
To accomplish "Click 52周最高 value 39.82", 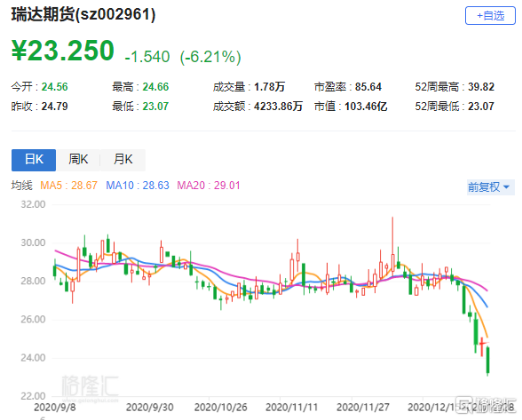I will coord(481,87).
